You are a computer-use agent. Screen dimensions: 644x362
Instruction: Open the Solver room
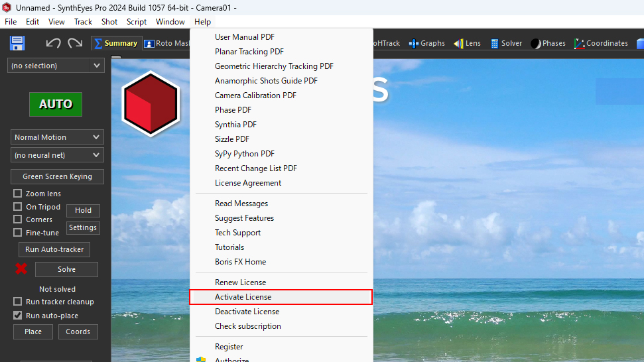(507, 43)
